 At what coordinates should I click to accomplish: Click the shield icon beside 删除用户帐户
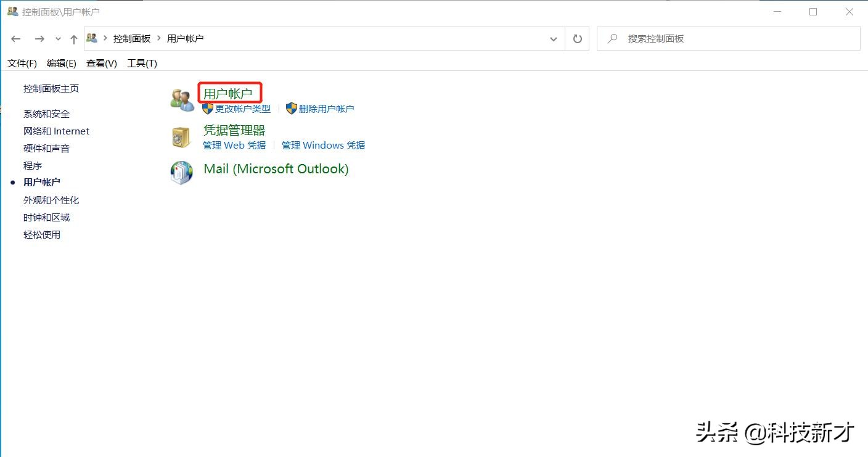point(292,109)
